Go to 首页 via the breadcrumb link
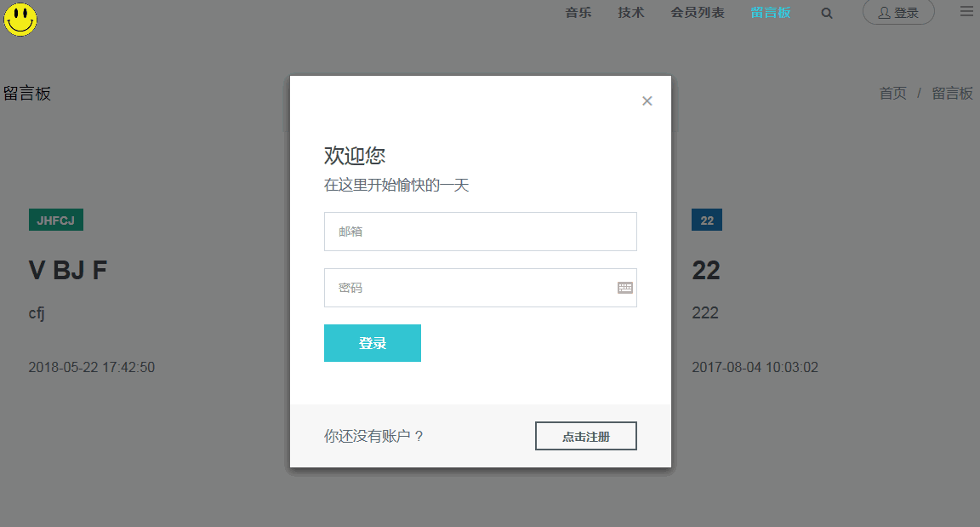This screenshot has width=980, height=527. 892,94
